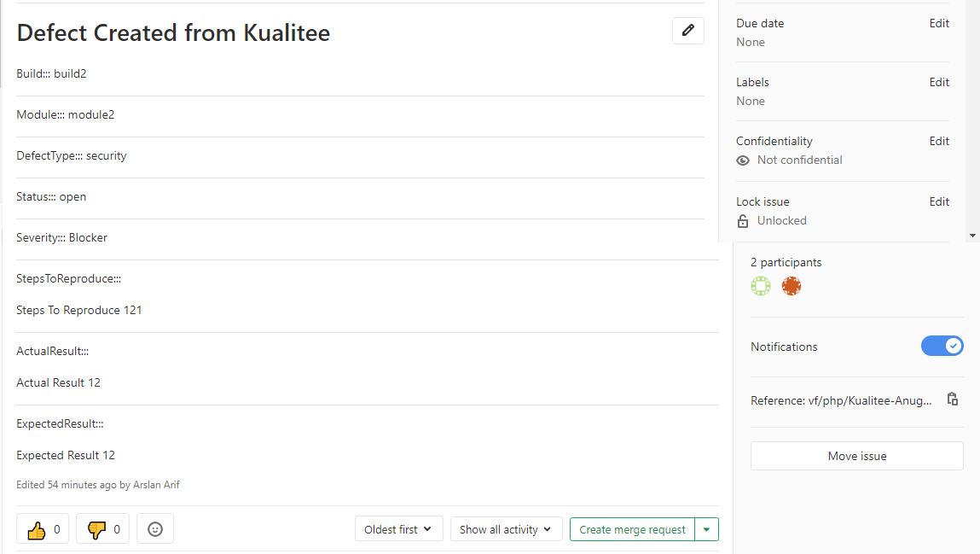This screenshot has height=554, width=980.
Task: Open the Oldest first sort dropdown
Action: point(399,529)
